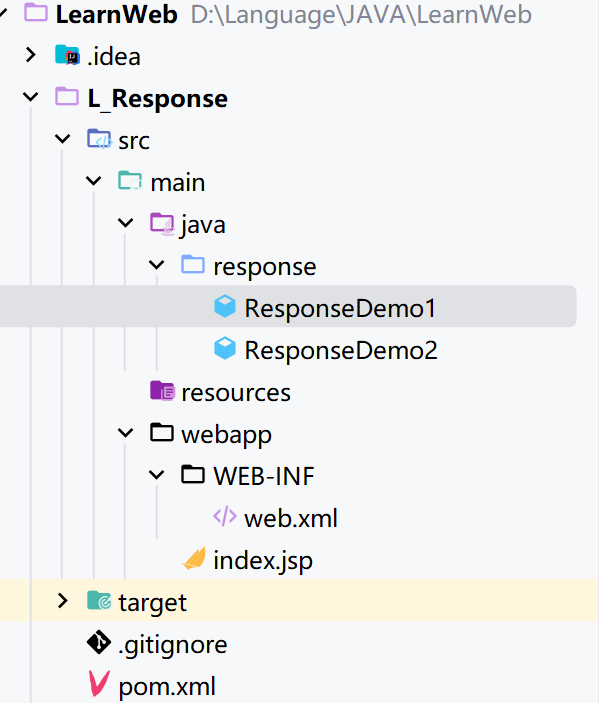Click the resources folder icon

pos(162,392)
